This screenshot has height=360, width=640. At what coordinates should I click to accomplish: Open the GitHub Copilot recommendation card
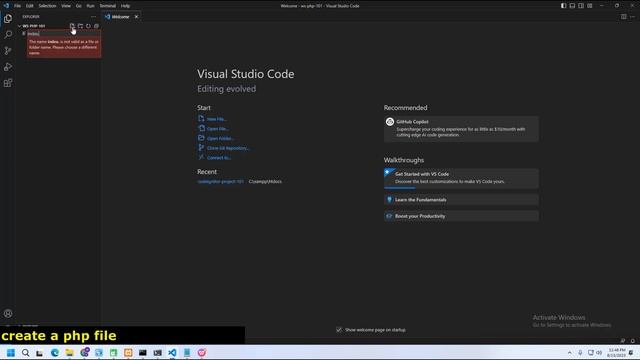click(x=461, y=129)
